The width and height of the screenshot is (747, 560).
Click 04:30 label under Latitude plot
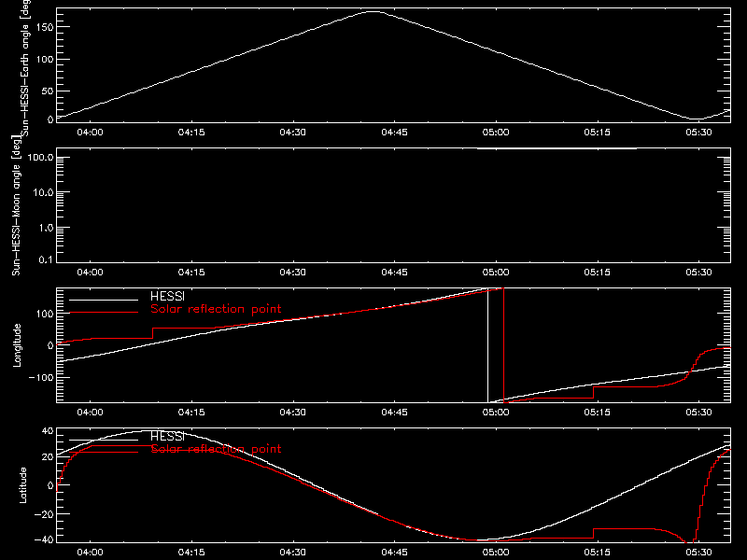[293, 552]
